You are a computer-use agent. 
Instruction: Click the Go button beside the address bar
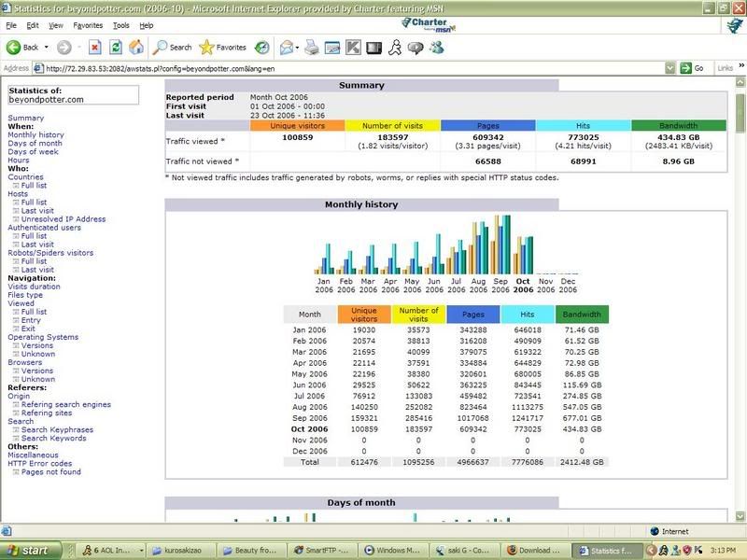pyautogui.click(x=691, y=68)
